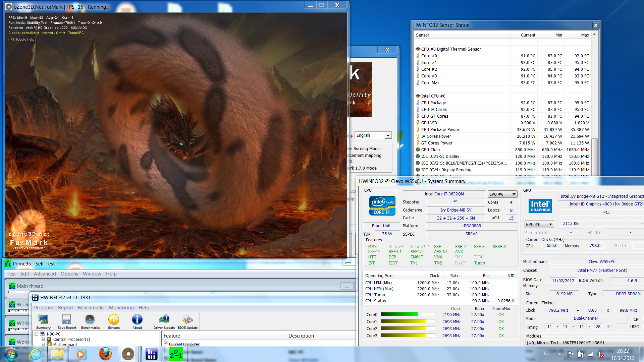The height and width of the screenshot is (362, 644).
Task: Open the FurMark language dropdown
Action: coord(388,135)
